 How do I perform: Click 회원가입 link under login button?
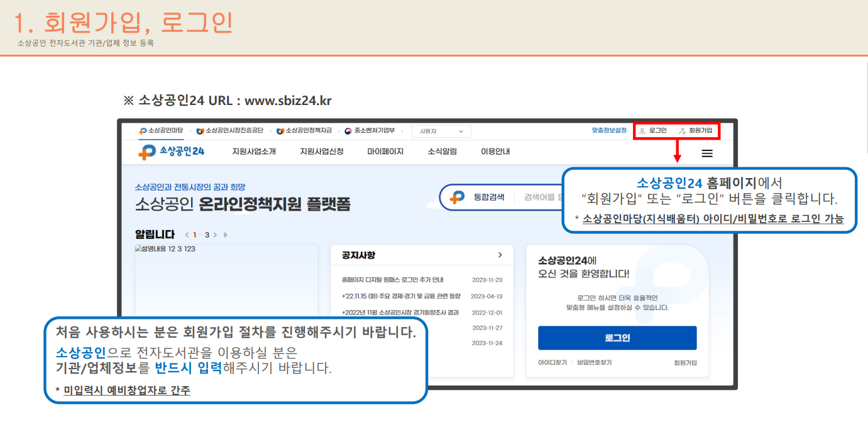[685, 363]
